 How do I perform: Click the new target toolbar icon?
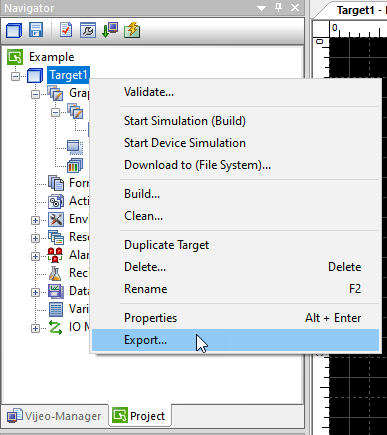(x=14, y=30)
